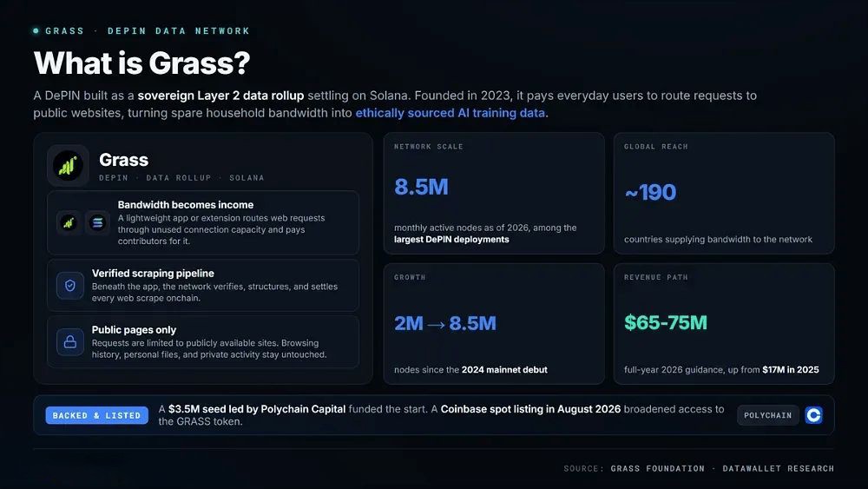Image resolution: width=868 pixels, height=489 pixels.
Task: Click the small Grass icon beside Bandwidth becomes income
Action: pyautogui.click(x=68, y=222)
